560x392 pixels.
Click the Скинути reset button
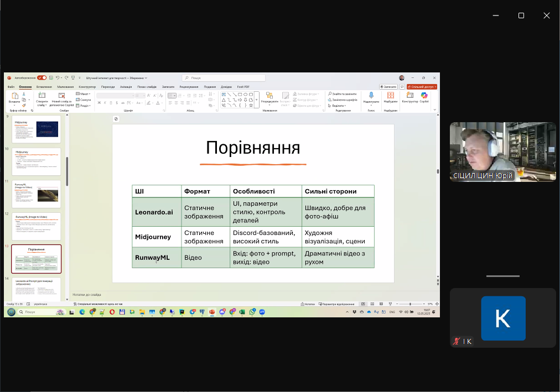click(x=83, y=100)
